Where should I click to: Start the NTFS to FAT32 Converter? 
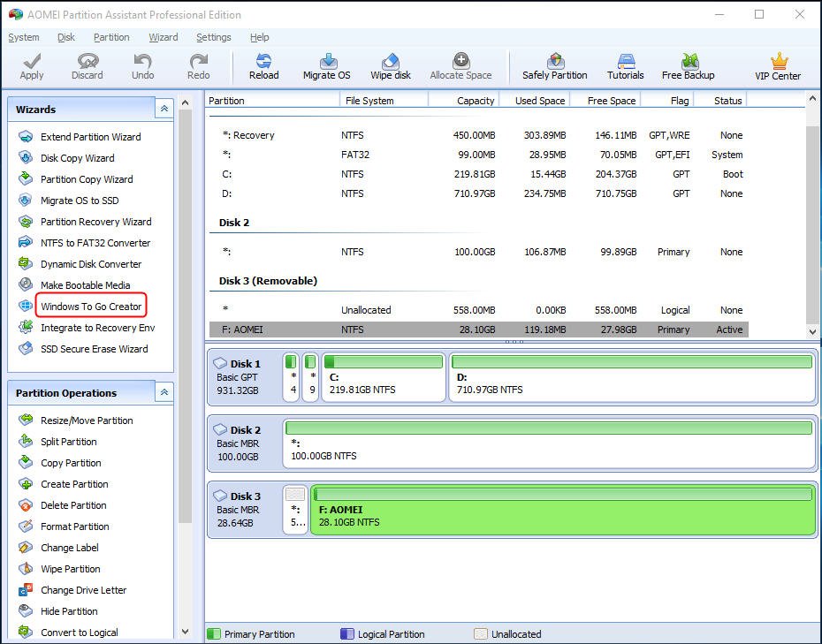[95, 243]
